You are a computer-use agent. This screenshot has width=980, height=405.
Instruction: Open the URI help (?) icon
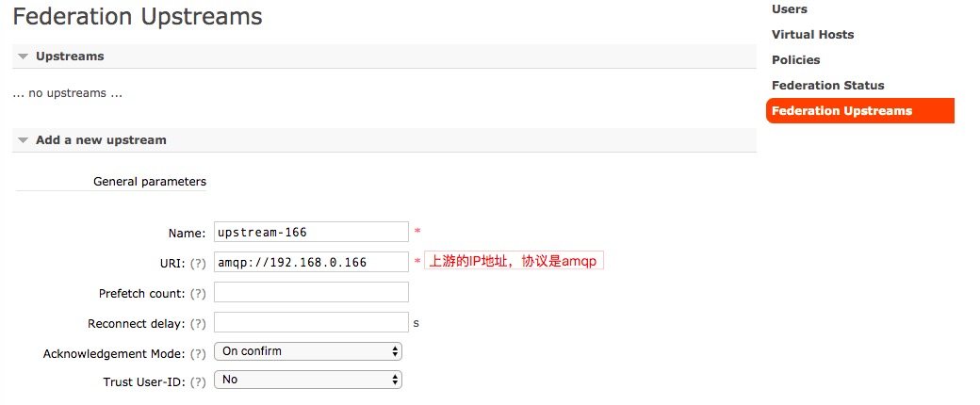pos(198,263)
